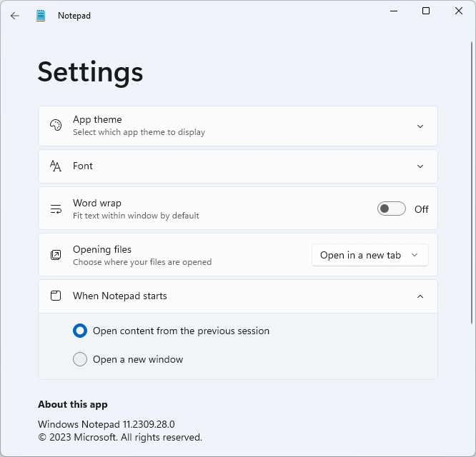Screen dimensions: 476x457
Task: Click the Word wrap lines icon
Action: pyautogui.click(x=56, y=209)
